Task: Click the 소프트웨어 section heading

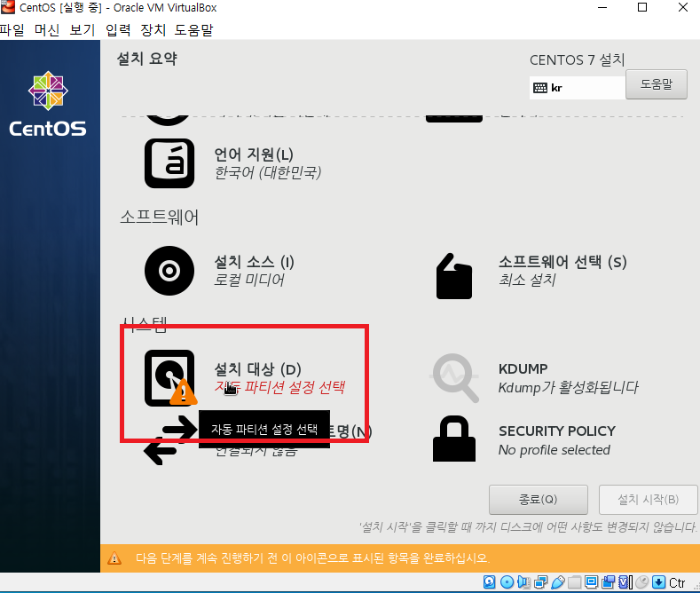Action: [x=160, y=217]
